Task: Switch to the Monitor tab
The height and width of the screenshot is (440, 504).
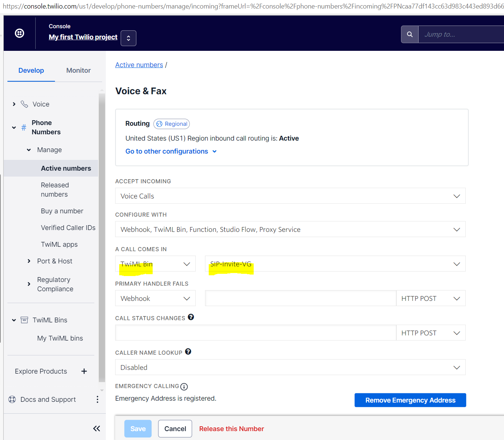Action: [78, 70]
